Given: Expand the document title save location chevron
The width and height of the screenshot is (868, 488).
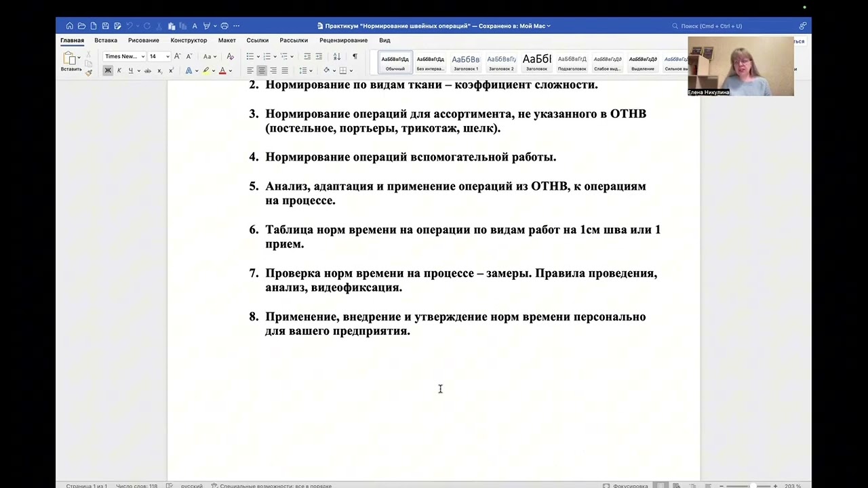Looking at the screenshot, I should 549,26.
